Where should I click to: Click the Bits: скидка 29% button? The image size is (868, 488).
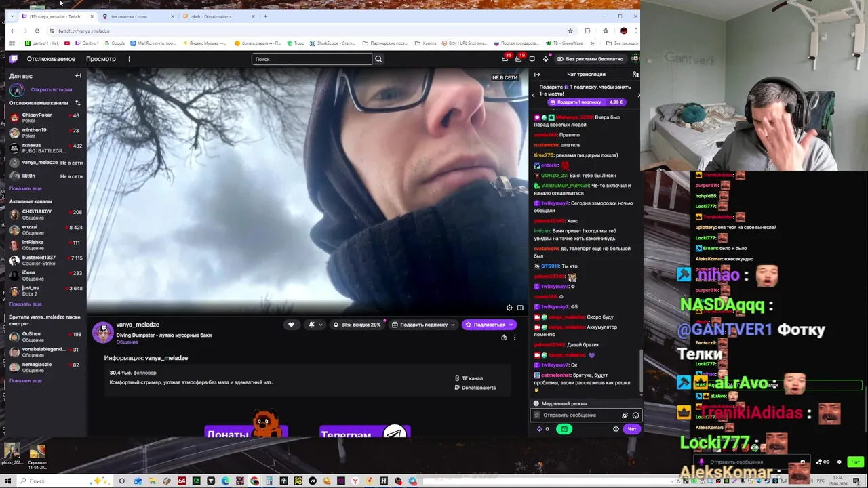[x=357, y=325]
